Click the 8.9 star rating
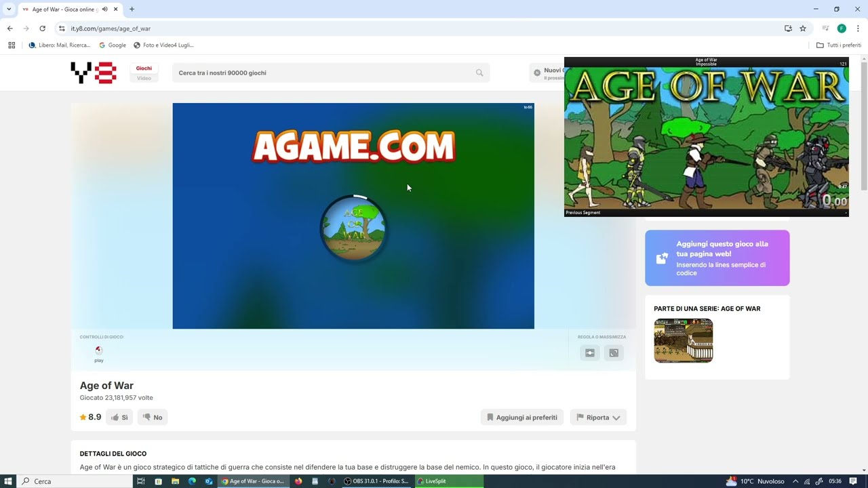868x488 pixels. coord(90,418)
